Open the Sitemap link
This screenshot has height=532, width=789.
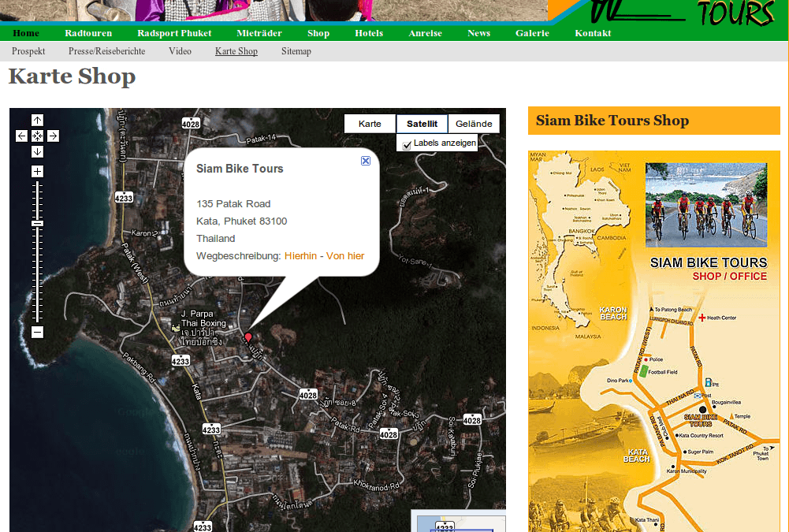pos(296,51)
